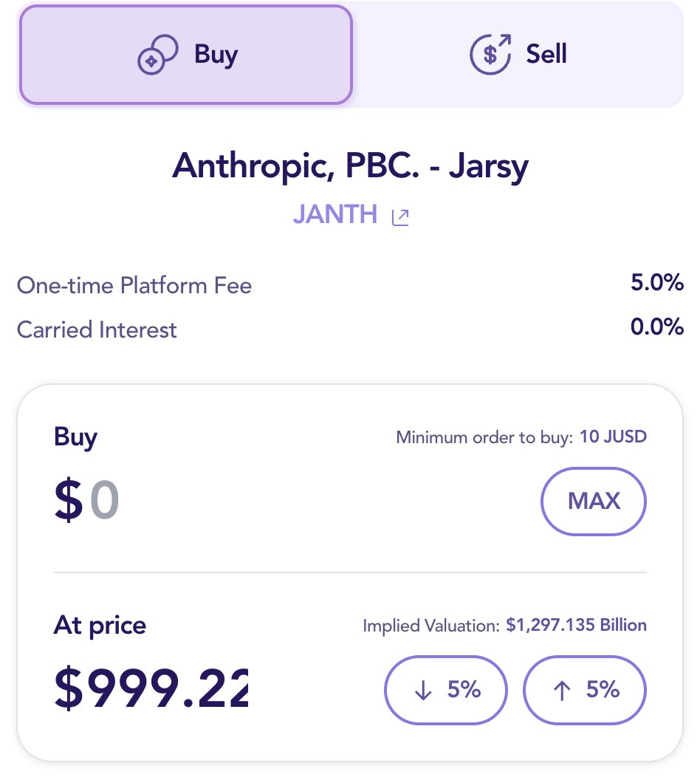
Task: Click the 5.0% platform fee value
Action: point(656,283)
